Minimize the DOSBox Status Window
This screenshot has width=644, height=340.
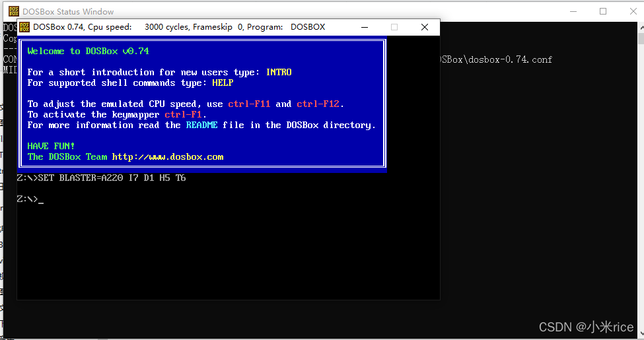tap(573, 11)
